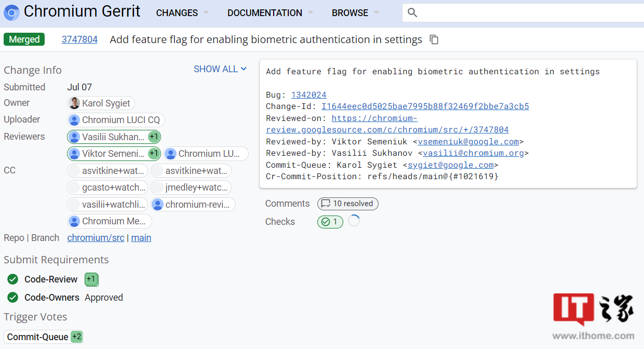This screenshot has height=349, width=644.
Task: Open the DOCUMENTATION dropdown menu
Action: click(x=270, y=13)
